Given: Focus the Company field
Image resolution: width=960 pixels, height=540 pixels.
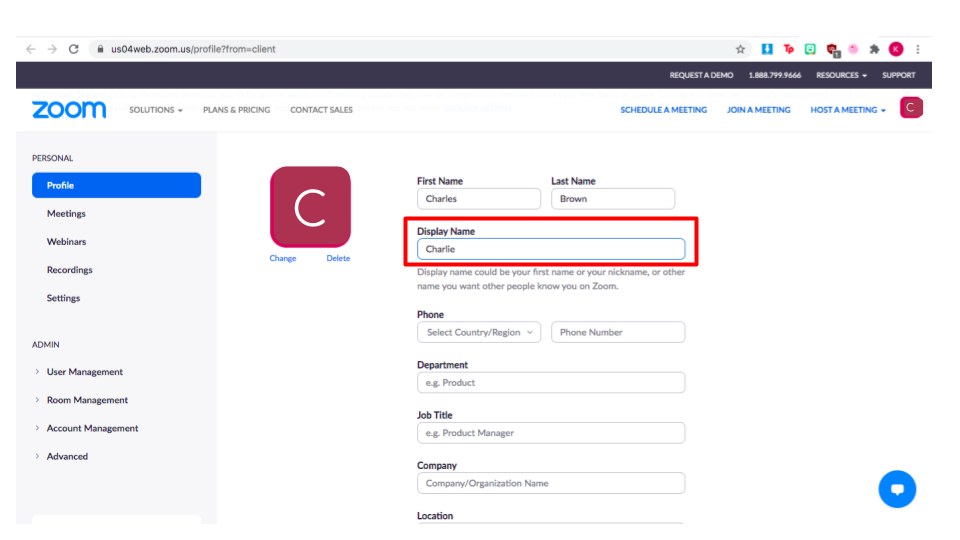Looking at the screenshot, I should click(551, 483).
